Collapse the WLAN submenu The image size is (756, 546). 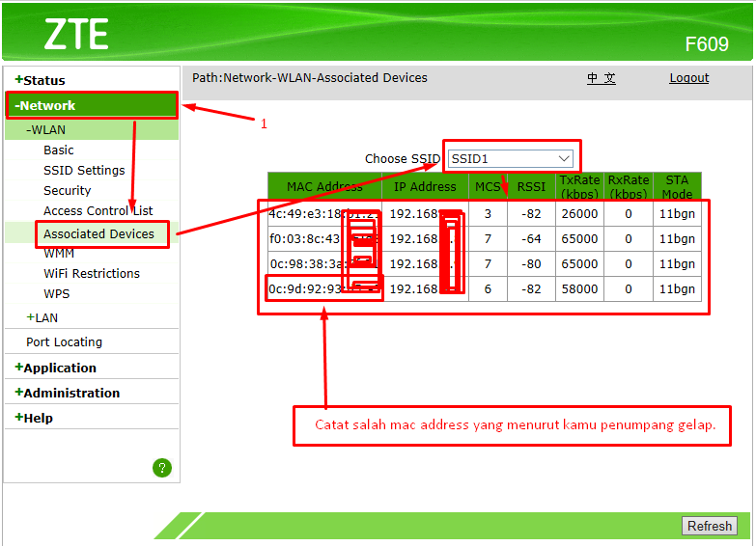click(45, 129)
